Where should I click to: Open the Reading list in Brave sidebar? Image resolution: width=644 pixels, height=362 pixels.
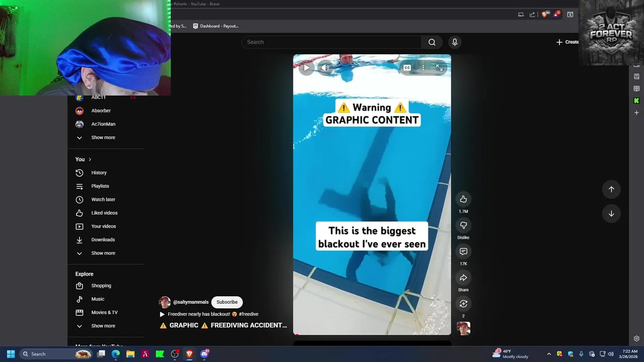pyautogui.click(x=636, y=88)
